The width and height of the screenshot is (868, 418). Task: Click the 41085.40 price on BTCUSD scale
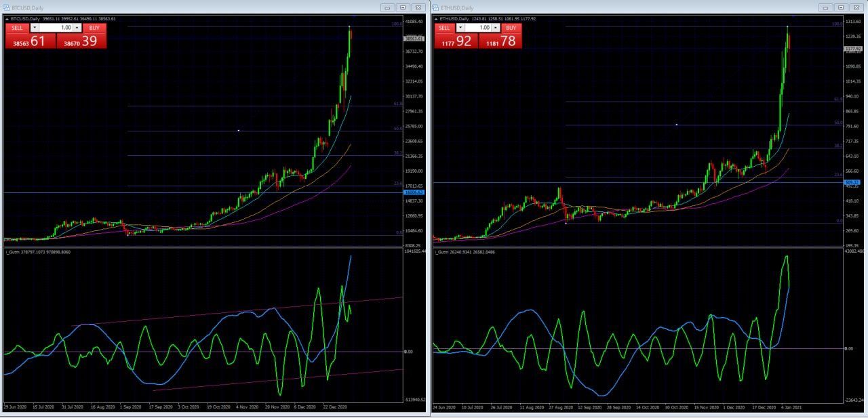[x=414, y=22]
